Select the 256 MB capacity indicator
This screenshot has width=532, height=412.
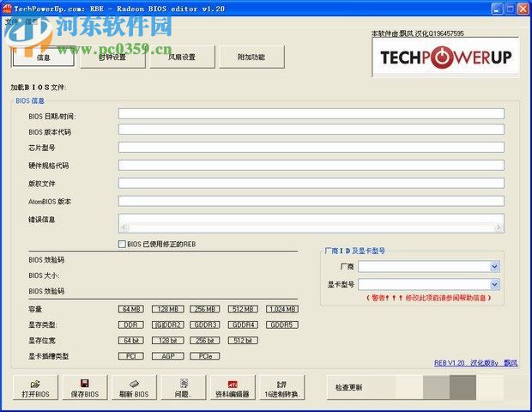point(205,309)
